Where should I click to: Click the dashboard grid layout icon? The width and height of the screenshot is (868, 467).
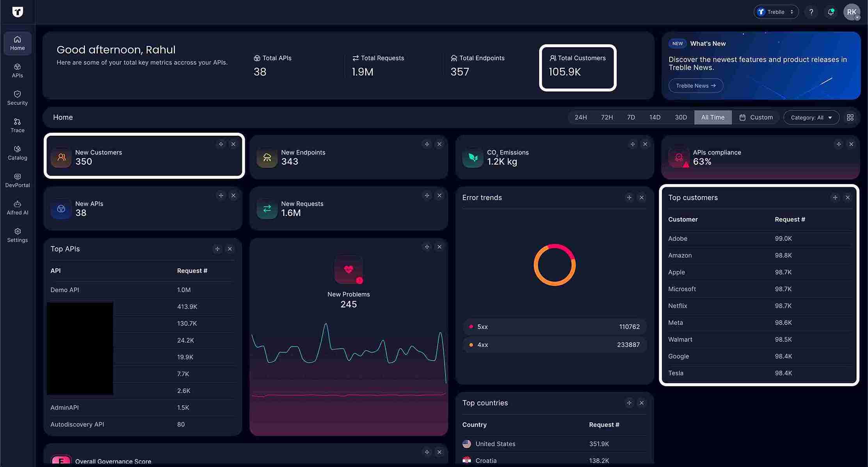pyautogui.click(x=850, y=117)
